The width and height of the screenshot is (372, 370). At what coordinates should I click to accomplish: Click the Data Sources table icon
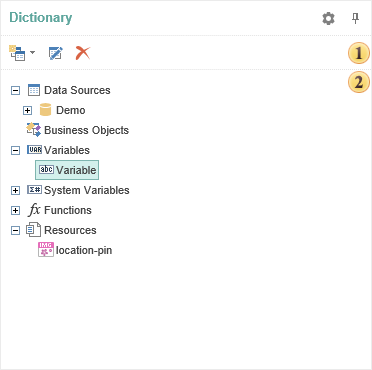tap(34, 90)
